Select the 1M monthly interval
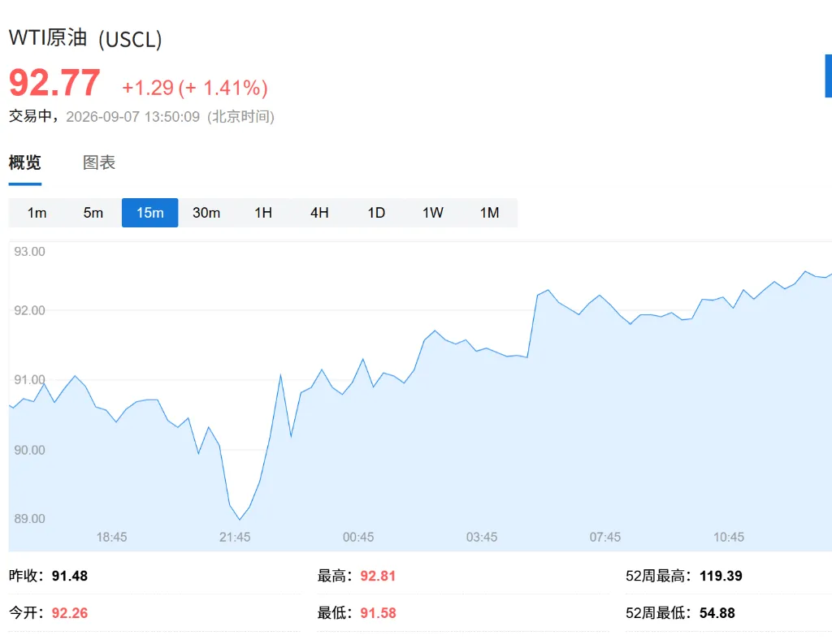 489,213
